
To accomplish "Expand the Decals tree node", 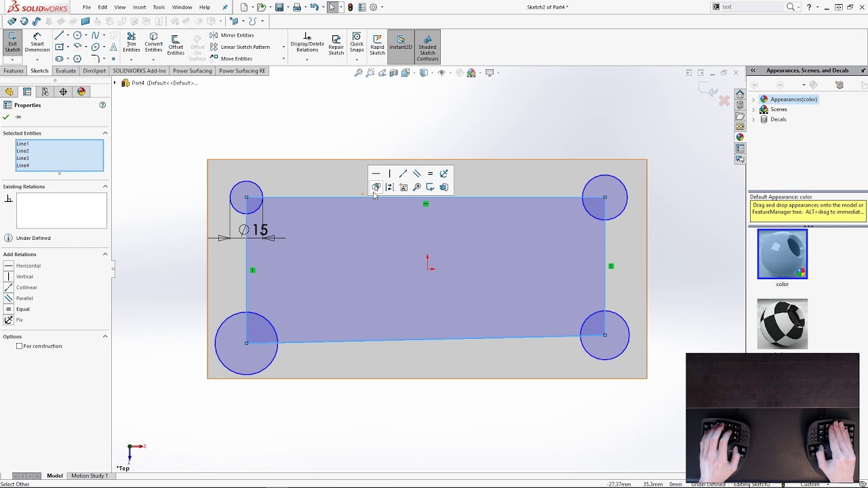I will [753, 119].
